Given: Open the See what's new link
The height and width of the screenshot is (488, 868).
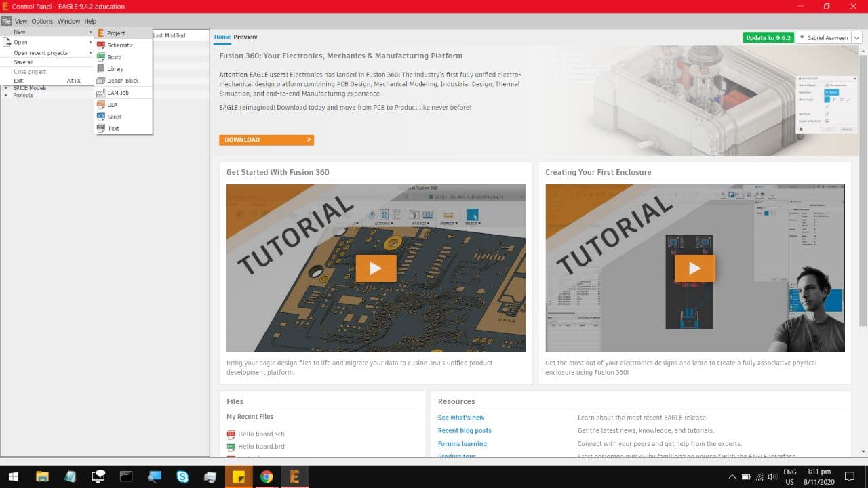Looking at the screenshot, I should point(461,418).
